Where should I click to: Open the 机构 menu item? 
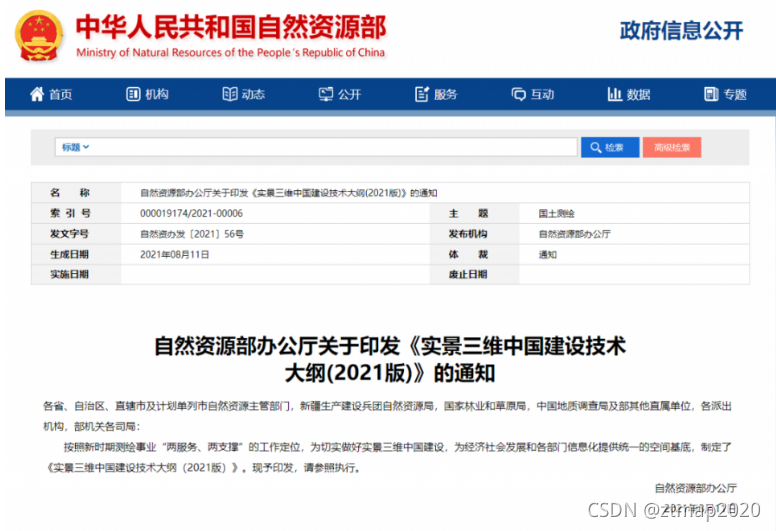pyautogui.click(x=147, y=94)
